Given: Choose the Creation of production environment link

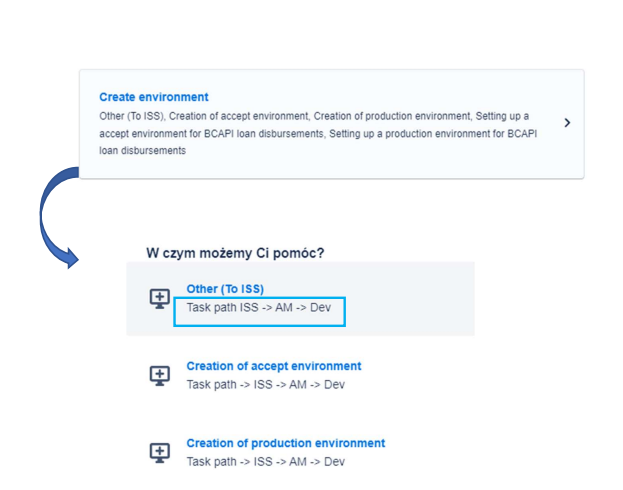Looking at the screenshot, I should coord(285,443).
